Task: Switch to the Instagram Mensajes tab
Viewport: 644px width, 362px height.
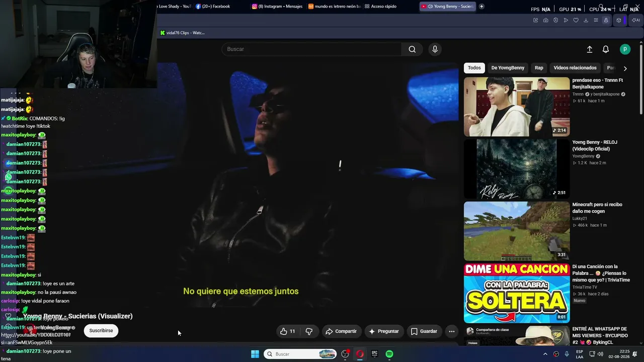Action: (277, 7)
